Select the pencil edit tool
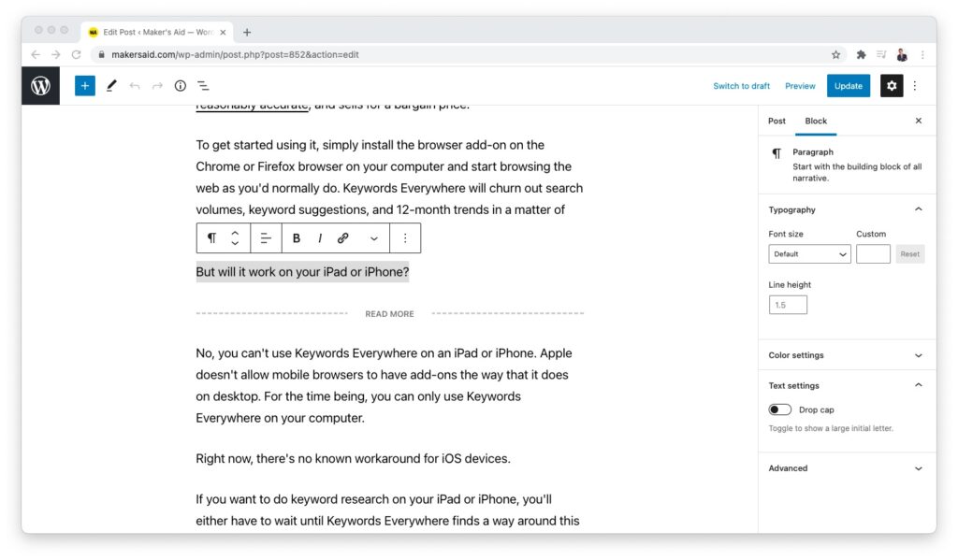Screen dimensions: 958x560 [111, 86]
